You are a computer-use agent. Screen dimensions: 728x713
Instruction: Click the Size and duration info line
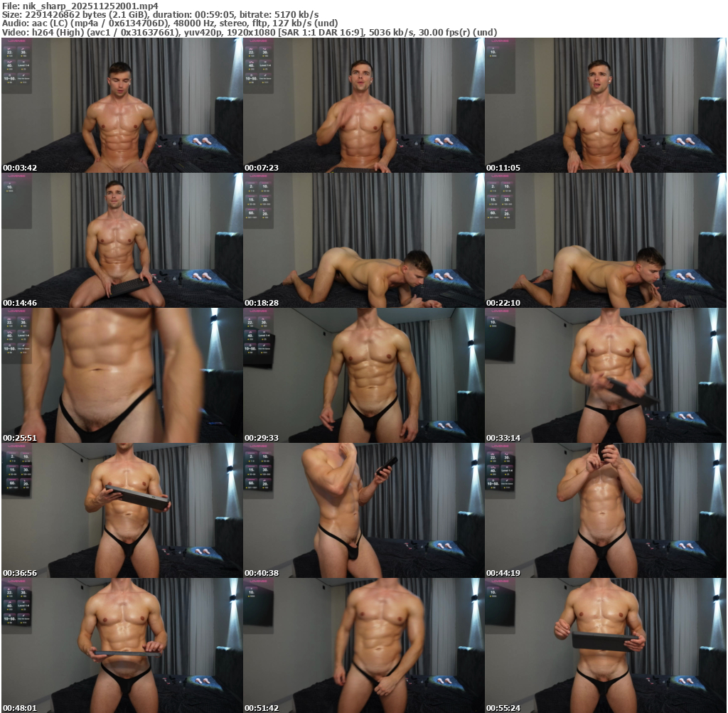(160, 14)
